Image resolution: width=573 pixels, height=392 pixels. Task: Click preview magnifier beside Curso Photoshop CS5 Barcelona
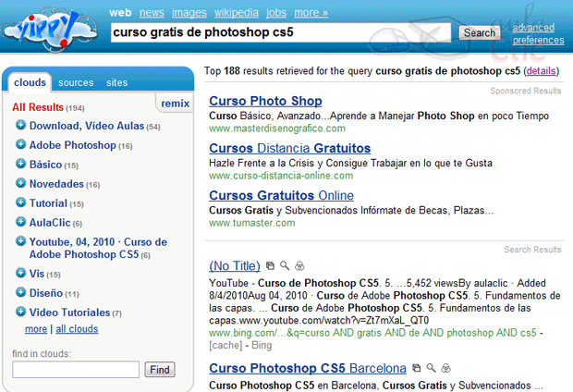click(432, 368)
